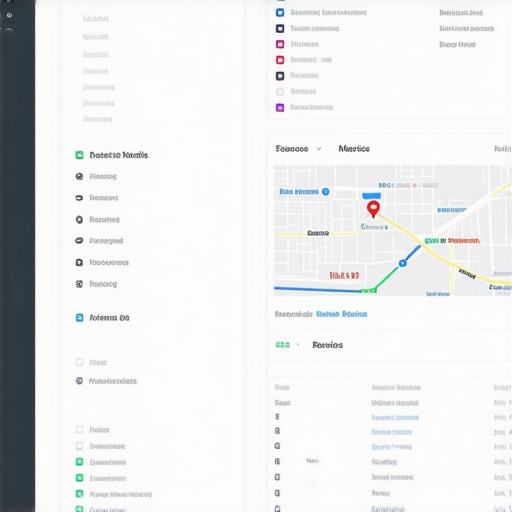Image resolution: width=512 pixels, height=512 pixels.
Task: Click the round icon under the unchecked box below the blue heading
Action: (x=79, y=381)
